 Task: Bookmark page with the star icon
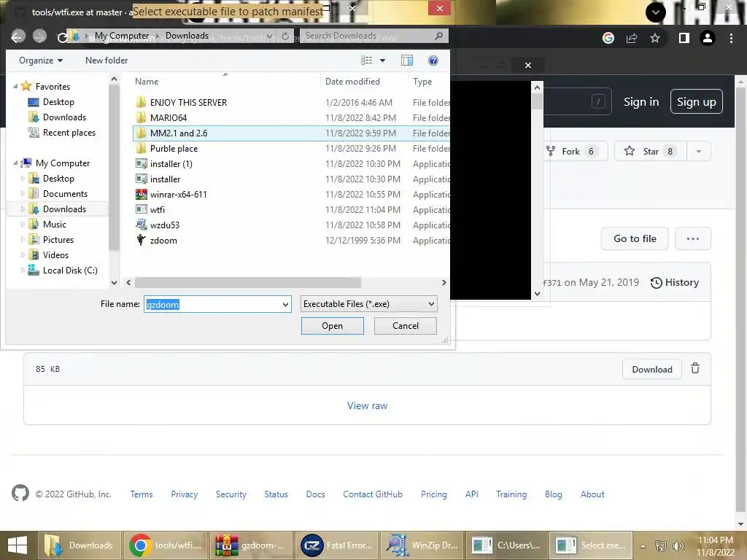pyautogui.click(x=655, y=38)
